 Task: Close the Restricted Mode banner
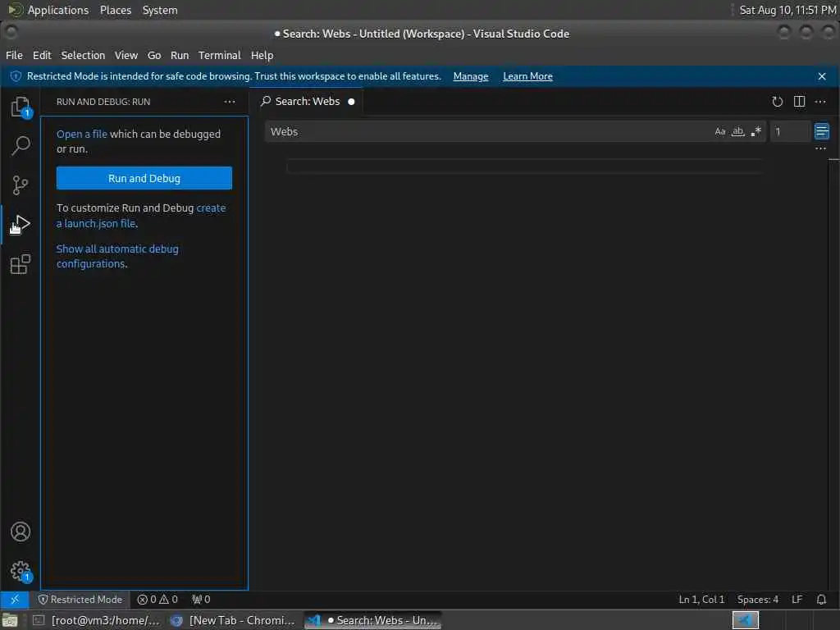[x=822, y=76]
